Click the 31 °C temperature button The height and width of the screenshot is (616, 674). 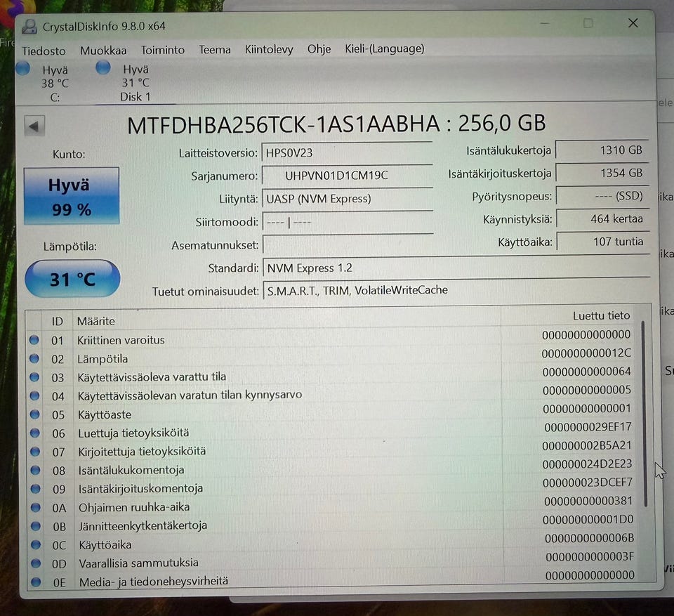[x=72, y=279]
